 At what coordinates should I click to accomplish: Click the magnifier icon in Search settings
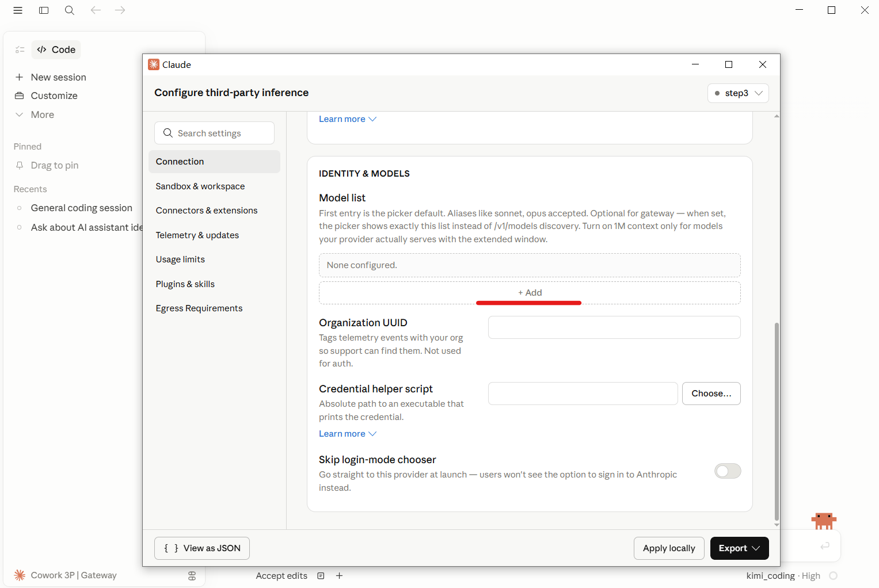coord(168,133)
